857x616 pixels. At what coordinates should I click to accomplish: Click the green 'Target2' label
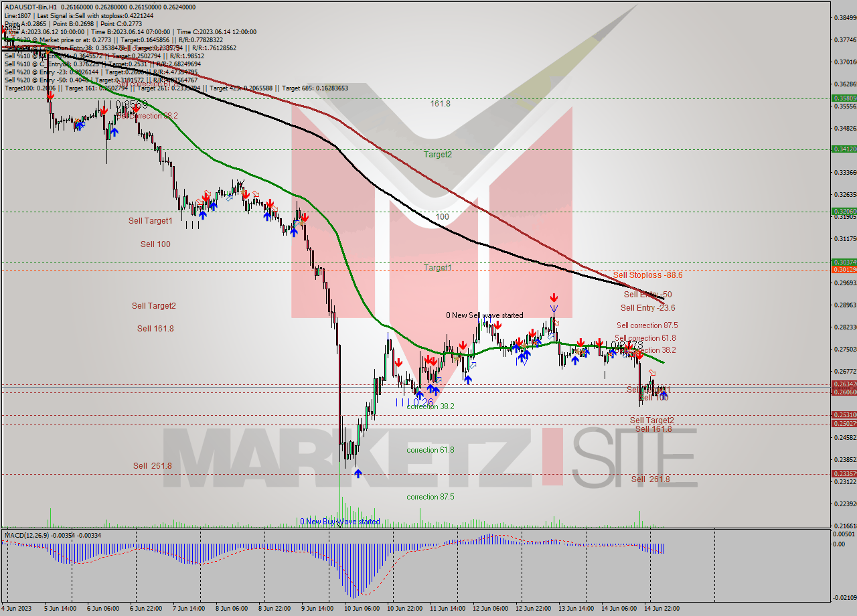pos(437,154)
